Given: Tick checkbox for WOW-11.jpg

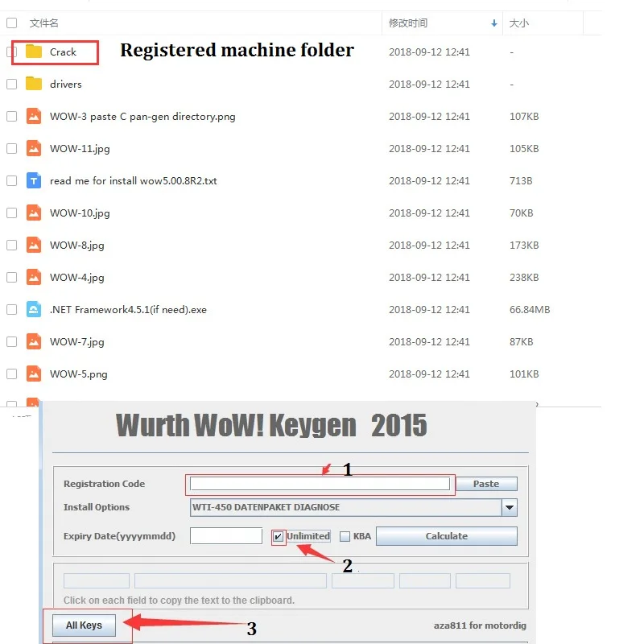Looking at the screenshot, I should pos(12,148).
